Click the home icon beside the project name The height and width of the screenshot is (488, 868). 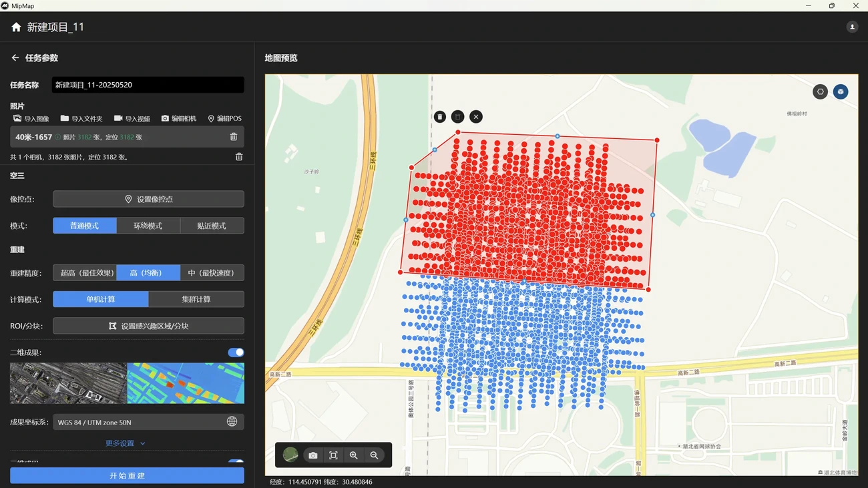[16, 27]
